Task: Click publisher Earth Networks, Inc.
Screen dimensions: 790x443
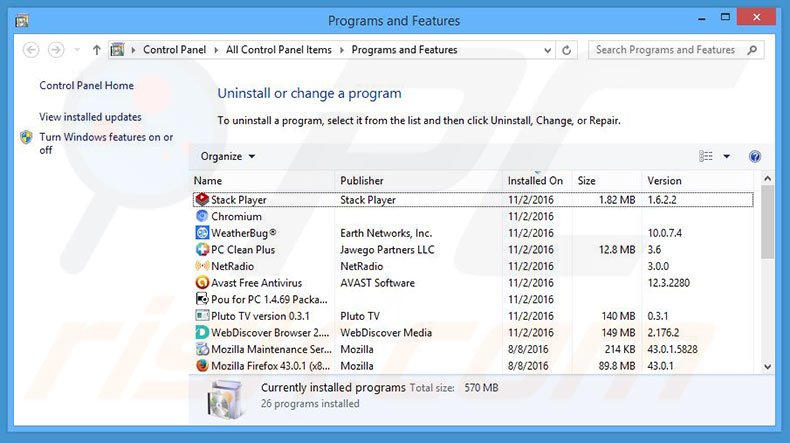Action: 386,233
